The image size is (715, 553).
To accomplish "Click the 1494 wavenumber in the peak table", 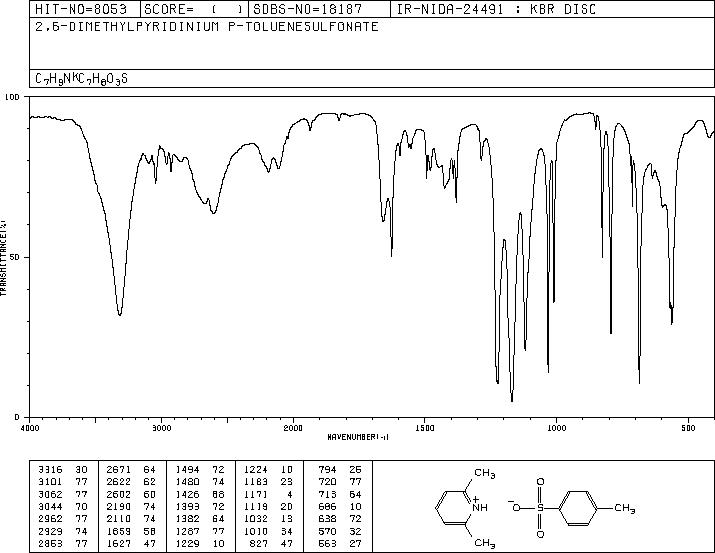I will [x=187, y=470].
